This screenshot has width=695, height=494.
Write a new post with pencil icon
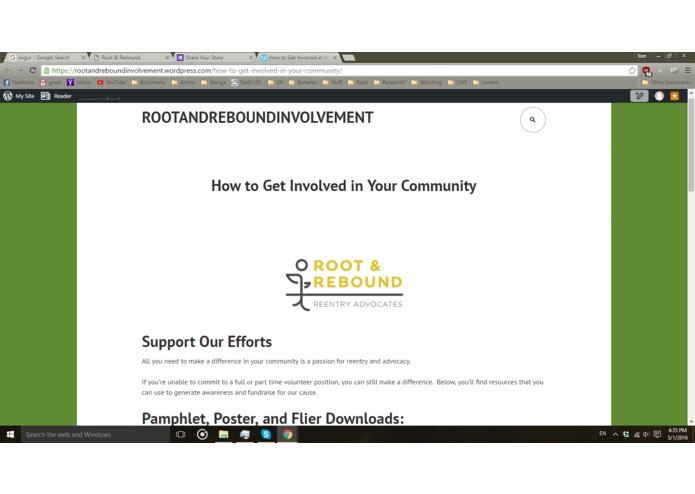[639, 96]
